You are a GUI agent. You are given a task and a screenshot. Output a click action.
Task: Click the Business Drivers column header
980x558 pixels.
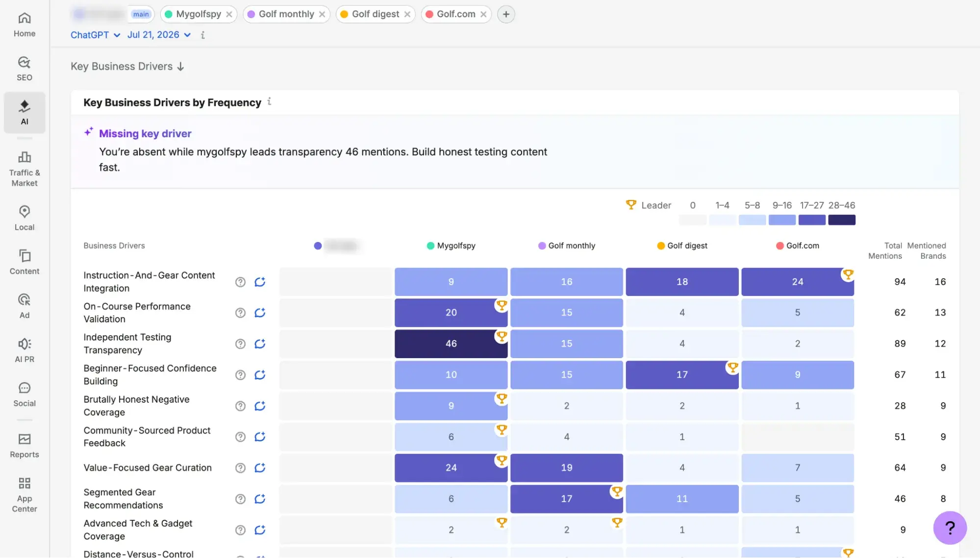coord(114,245)
